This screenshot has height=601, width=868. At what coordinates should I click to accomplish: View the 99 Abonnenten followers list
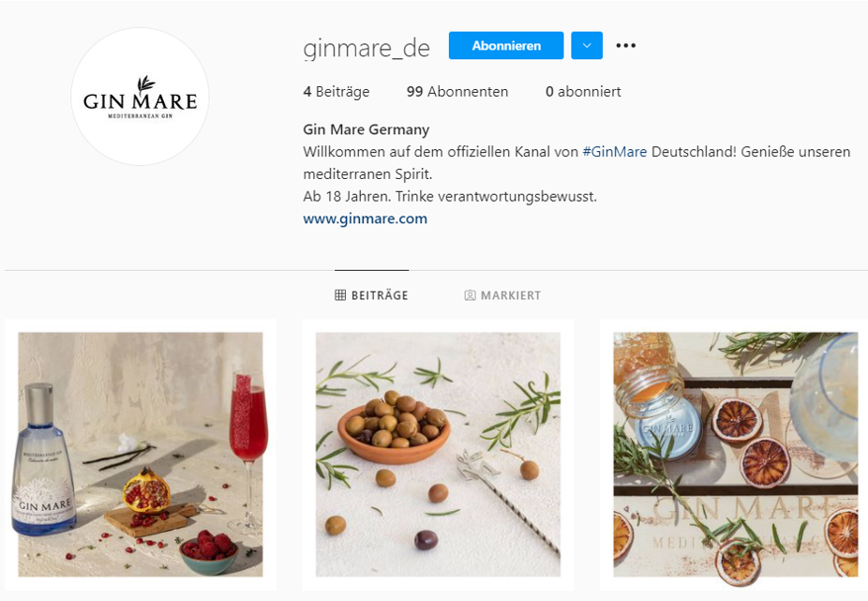tap(457, 91)
